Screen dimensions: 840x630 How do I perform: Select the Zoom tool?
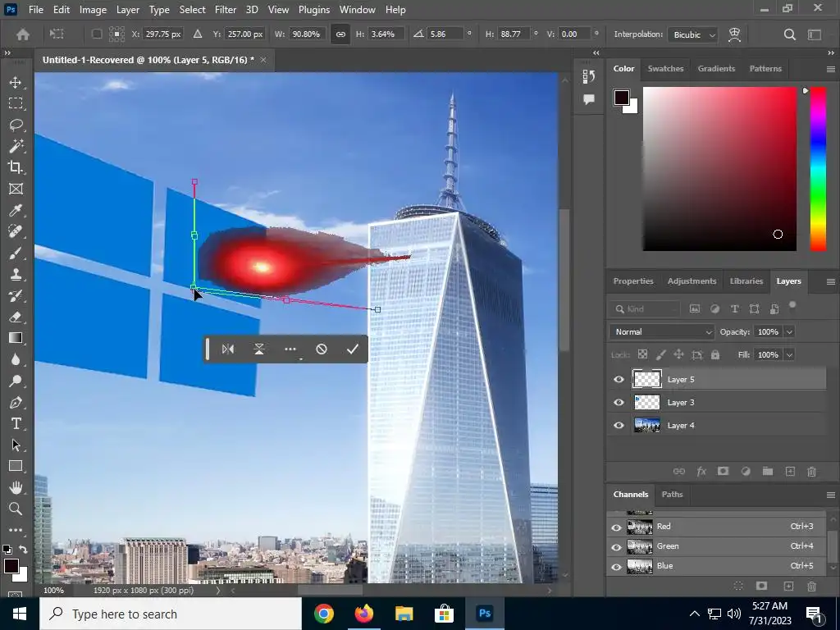(16, 509)
